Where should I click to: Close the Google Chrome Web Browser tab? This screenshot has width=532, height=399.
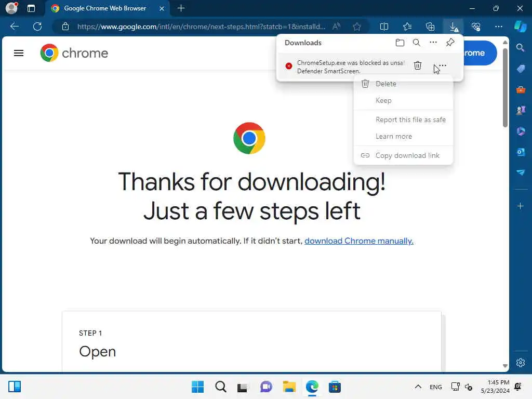tap(162, 8)
